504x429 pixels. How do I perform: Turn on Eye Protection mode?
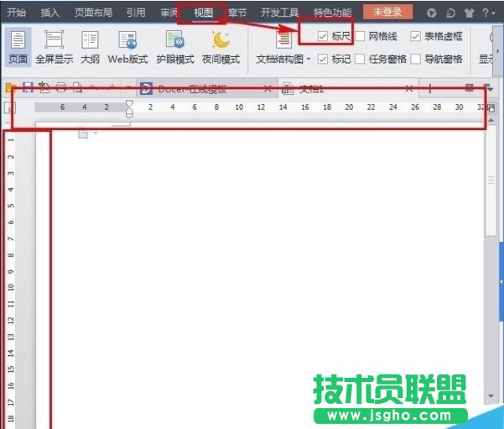pos(174,46)
